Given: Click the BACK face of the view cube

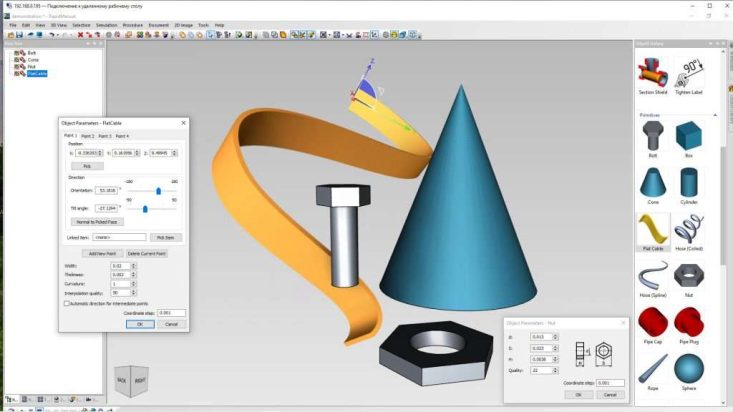Looking at the screenshot, I should click(122, 380).
